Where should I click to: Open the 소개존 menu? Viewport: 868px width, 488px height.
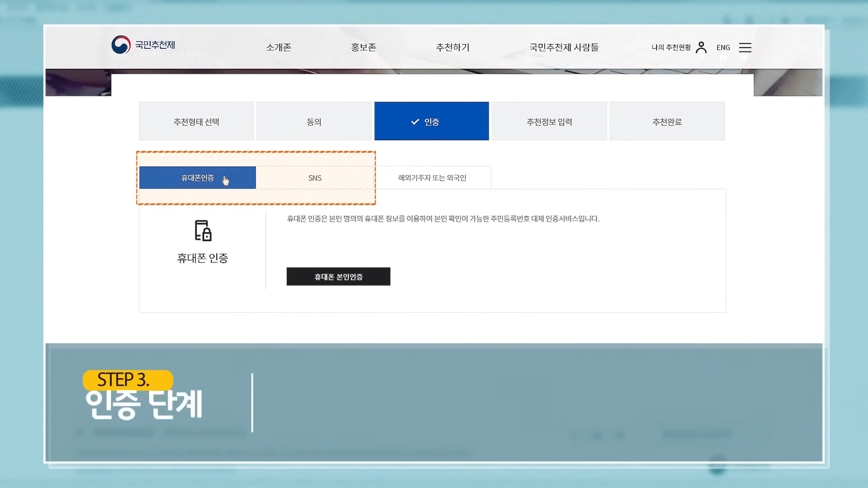[x=278, y=47]
